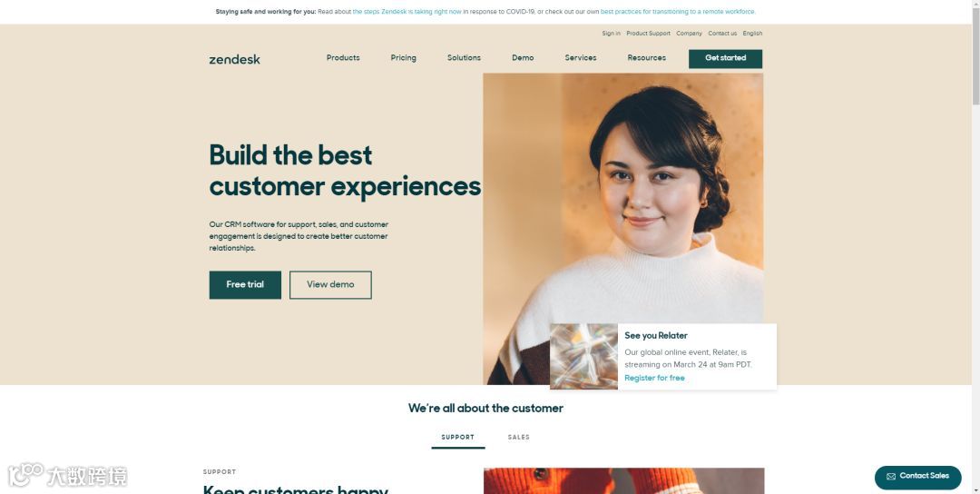Click the envelope icon in Contact Sales
Image resolution: width=980 pixels, height=494 pixels.
(x=891, y=477)
